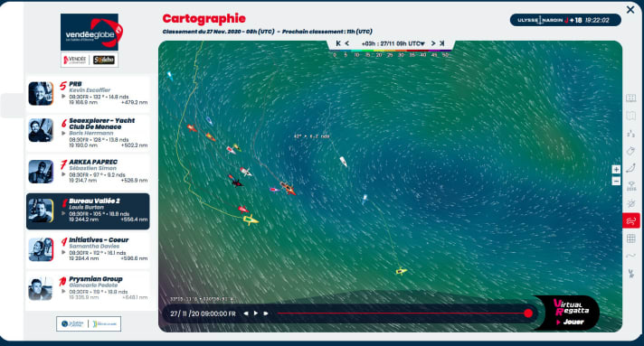Step the race timeline forward
The width and height of the screenshot is (644, 346).
(x=266, y=313)
